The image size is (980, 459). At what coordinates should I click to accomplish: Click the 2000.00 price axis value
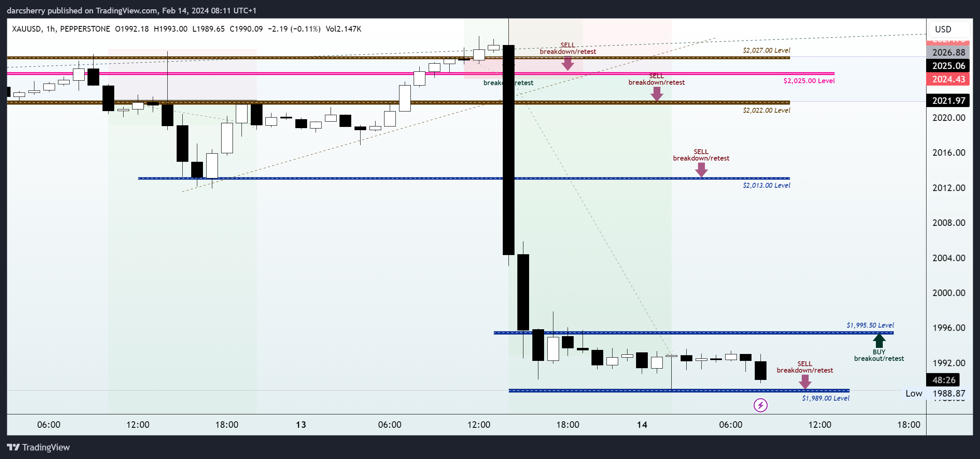[x=949, y=293]
